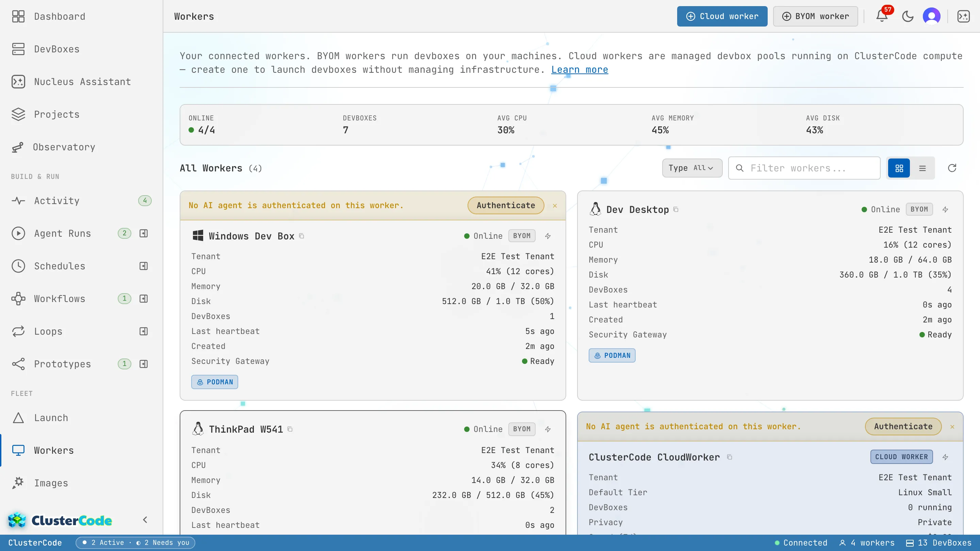This screenshot has width=980, height=551.
Task: Dismiss Windows Dev Box authentication banner
Action: pos(555,206)
